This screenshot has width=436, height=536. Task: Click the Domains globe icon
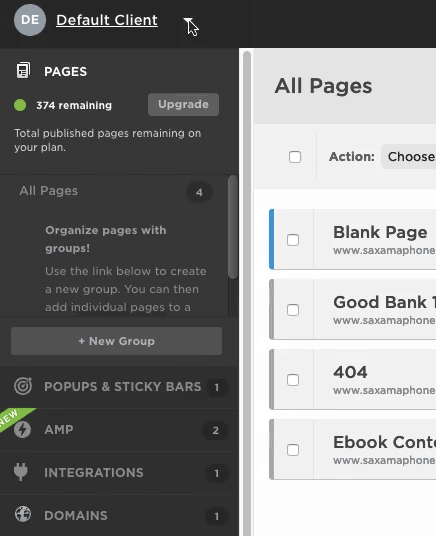coord(23,514)
